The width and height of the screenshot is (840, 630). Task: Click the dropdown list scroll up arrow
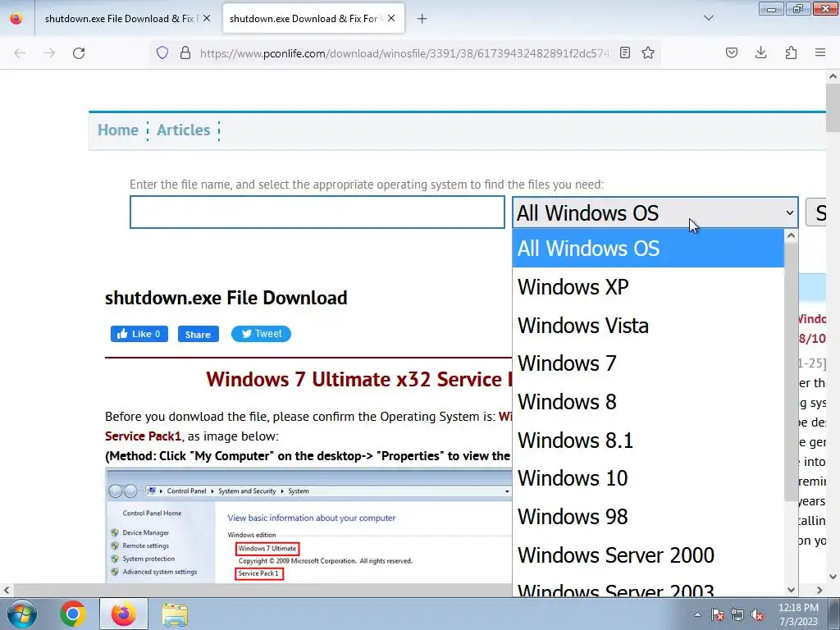coord(791,235)
